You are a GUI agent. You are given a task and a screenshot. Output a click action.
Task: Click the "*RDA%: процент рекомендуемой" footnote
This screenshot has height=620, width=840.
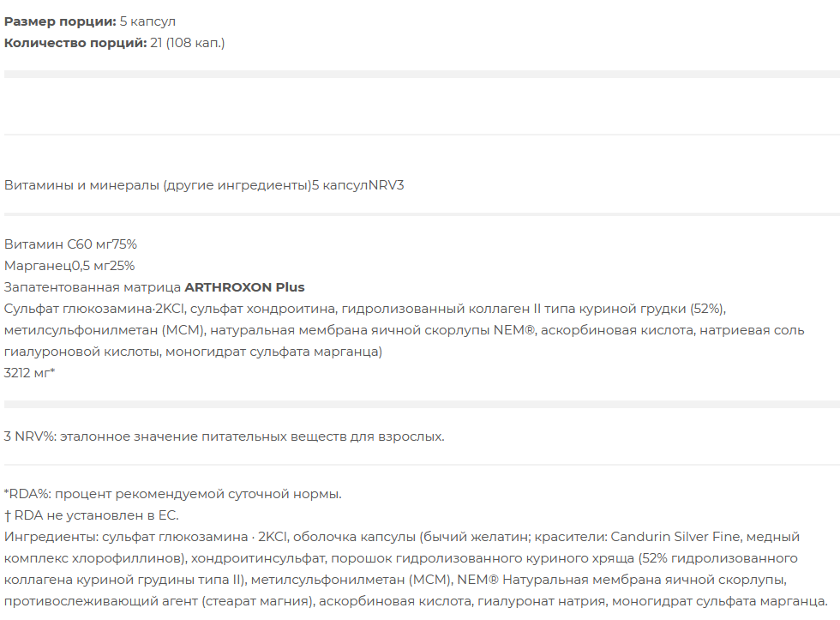172,494
